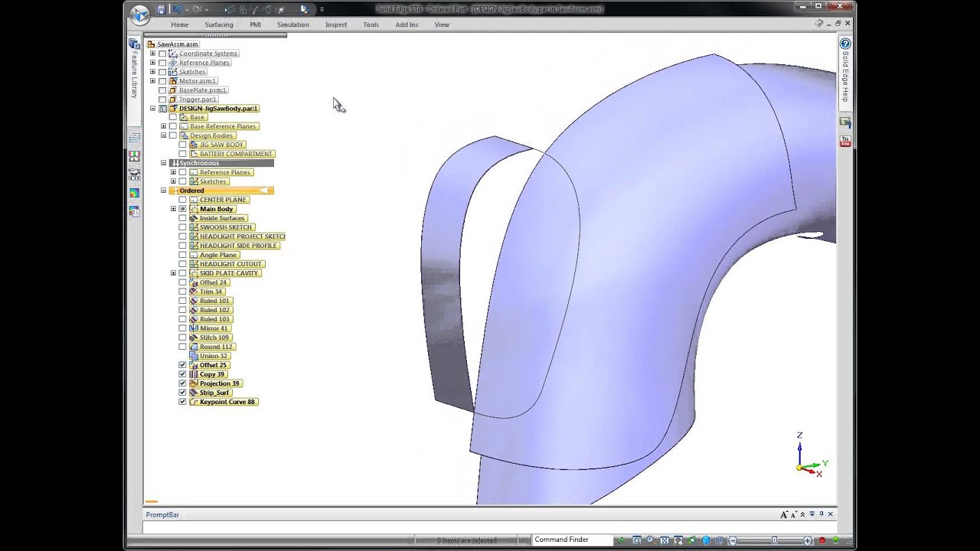
Task: Select the BATTERY COMPARTMENT tree item
Action: 236,154
